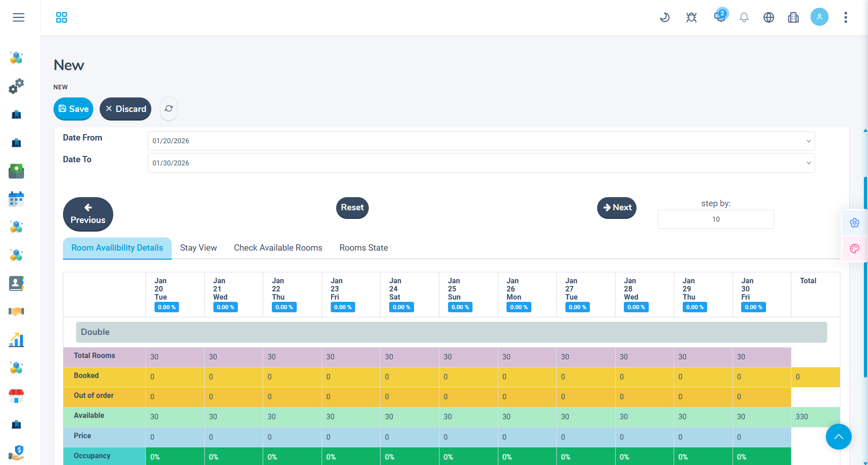Screen dimensions: 868x465
Task: Report a bug using the bug icon
Action: pyautogui.click(x=691, y=17)
